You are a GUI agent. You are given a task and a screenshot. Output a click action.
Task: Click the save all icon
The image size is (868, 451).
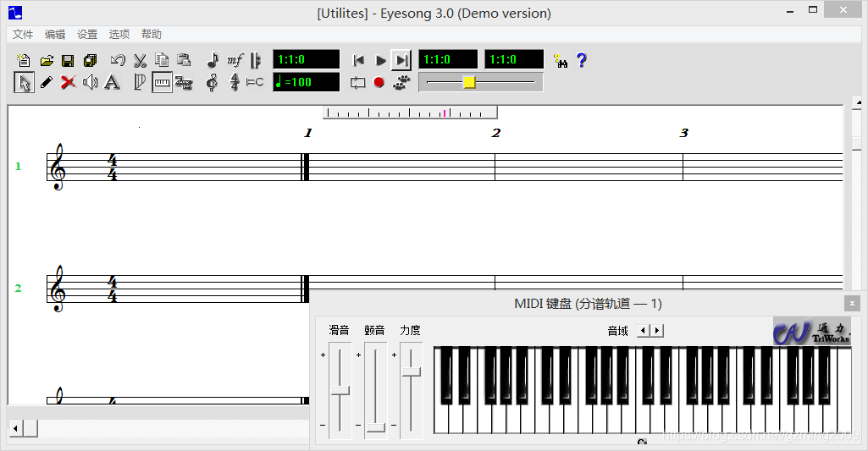tap(91, 60)
